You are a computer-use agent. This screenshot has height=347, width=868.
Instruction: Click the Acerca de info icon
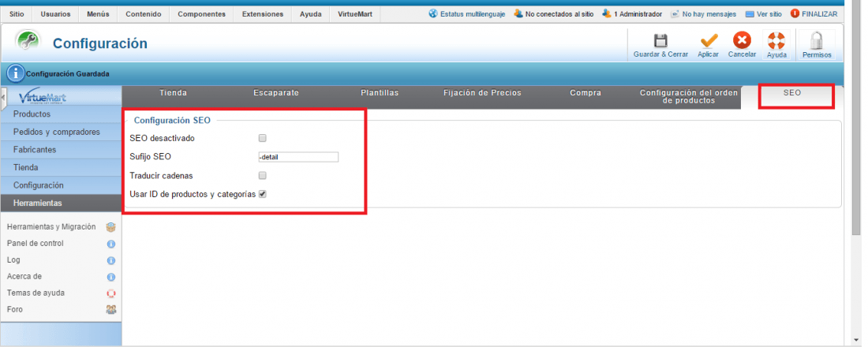110,277
